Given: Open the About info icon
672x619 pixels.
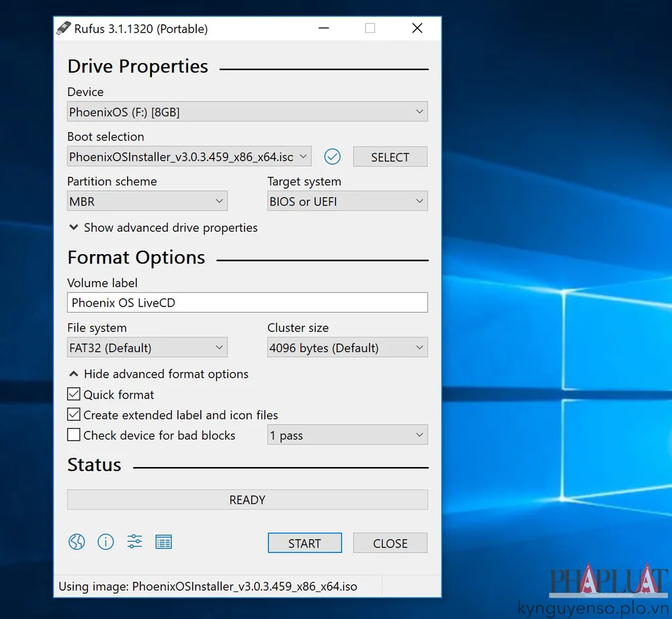Looking at the screenshot, I should point(106,542).
